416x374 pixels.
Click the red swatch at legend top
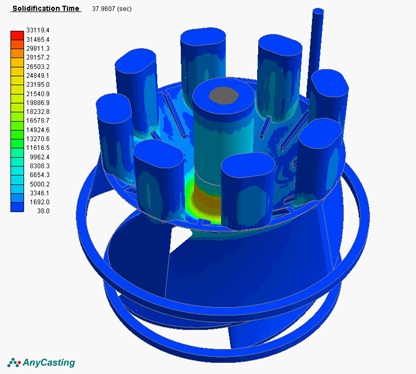click(17, 35)
